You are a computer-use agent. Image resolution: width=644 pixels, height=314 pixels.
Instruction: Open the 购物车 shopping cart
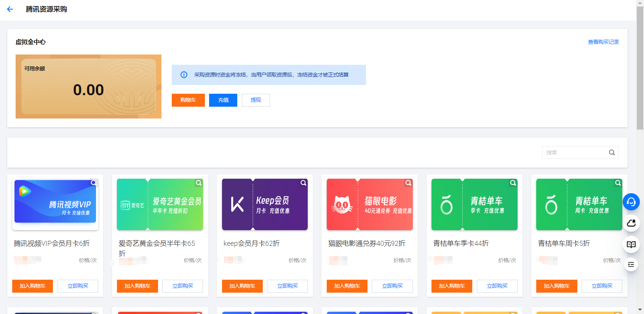tap(188, 100)
